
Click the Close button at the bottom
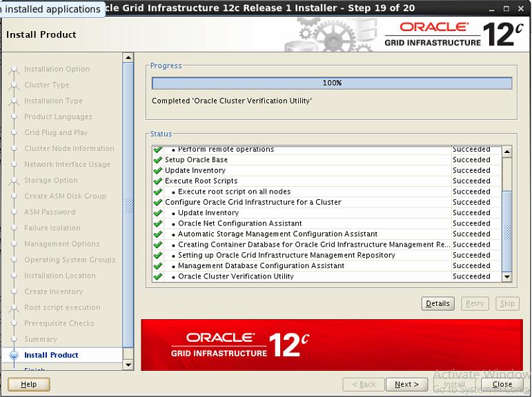[x=502, y=384]
